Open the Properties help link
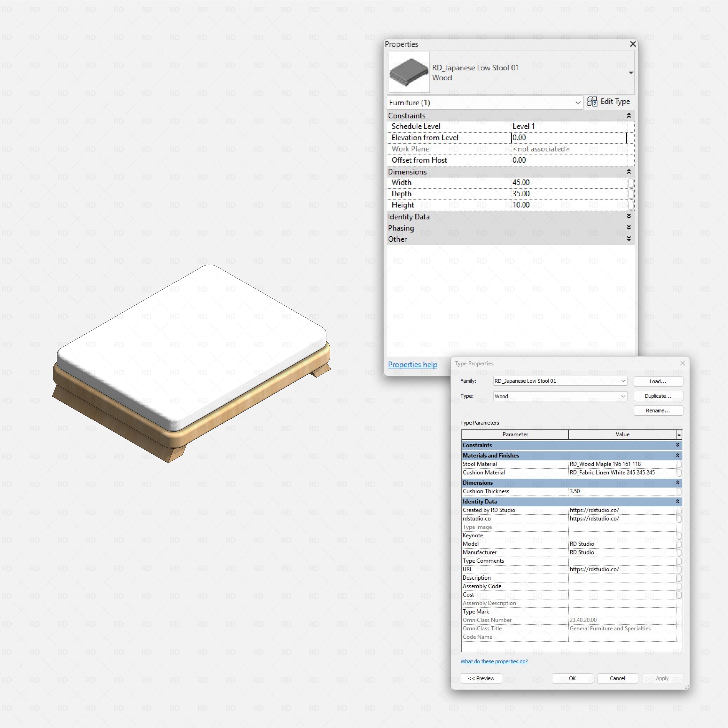 (x=412, y=365)
